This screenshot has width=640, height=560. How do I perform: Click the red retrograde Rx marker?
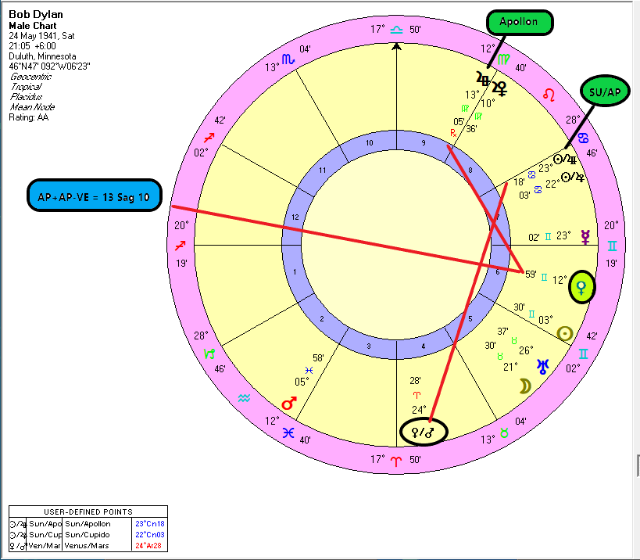coord(453,133)
